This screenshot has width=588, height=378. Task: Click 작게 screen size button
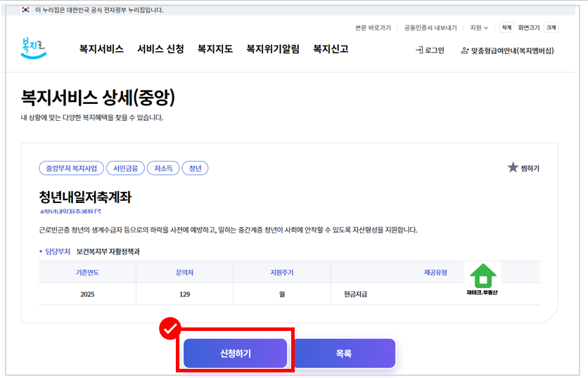(506, 27)
